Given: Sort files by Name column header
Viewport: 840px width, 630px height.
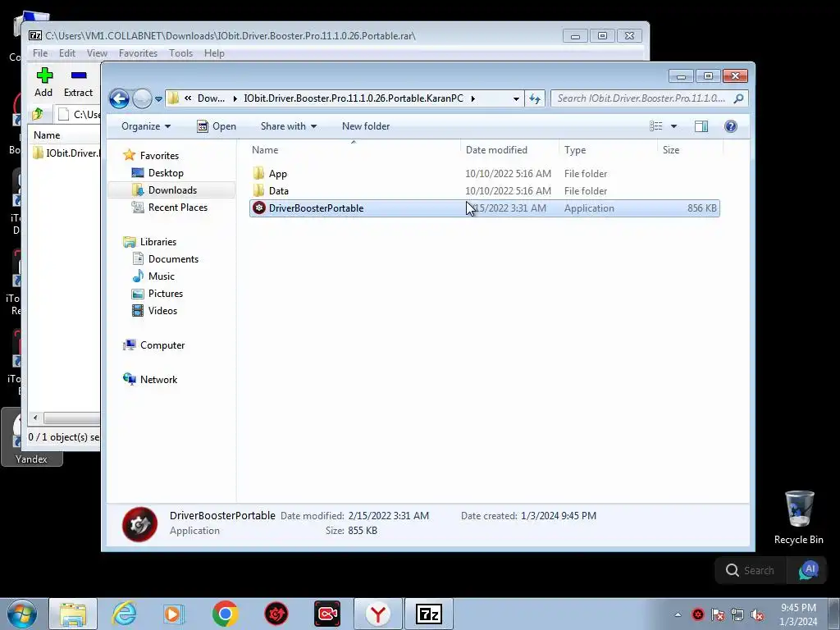Looking at the screenshot, I should point(354,150).
